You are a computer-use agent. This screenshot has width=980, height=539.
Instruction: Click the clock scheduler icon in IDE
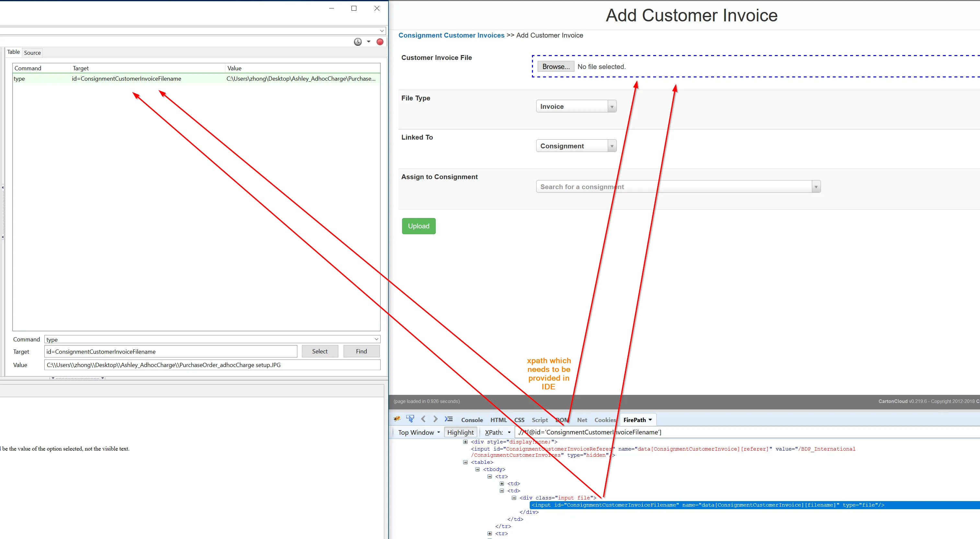(x=358, y=42)
